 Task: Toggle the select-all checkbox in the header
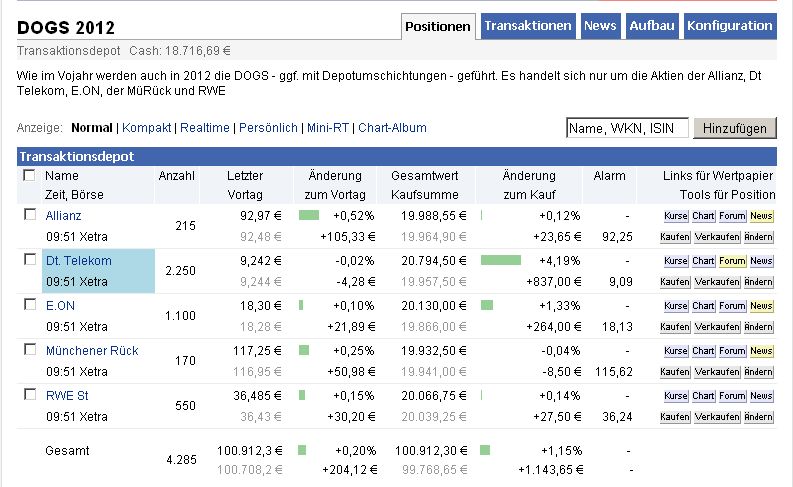point(29,176)
